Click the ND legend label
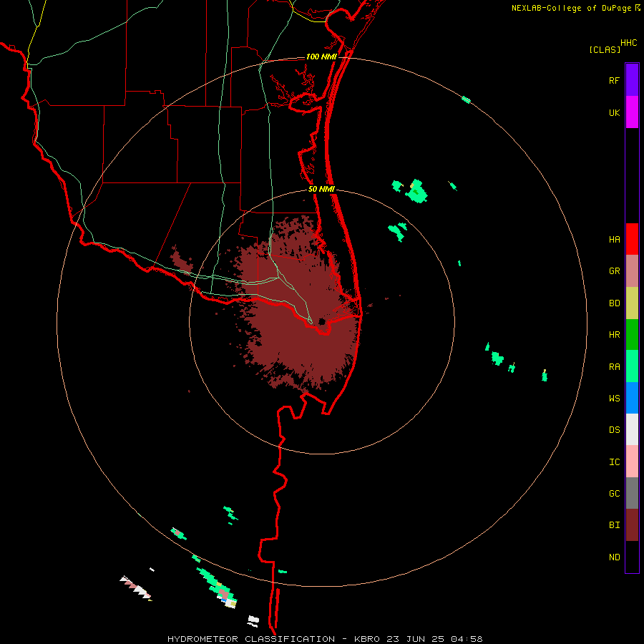This screenshot has width=644, height=644. coord(614,557)
